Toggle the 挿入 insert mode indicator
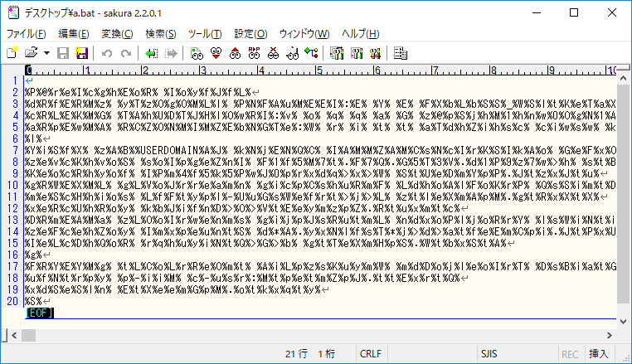Image resolution: width=632 pixels, height=364 pixels. pyautogui.click(x=599, y=354)
